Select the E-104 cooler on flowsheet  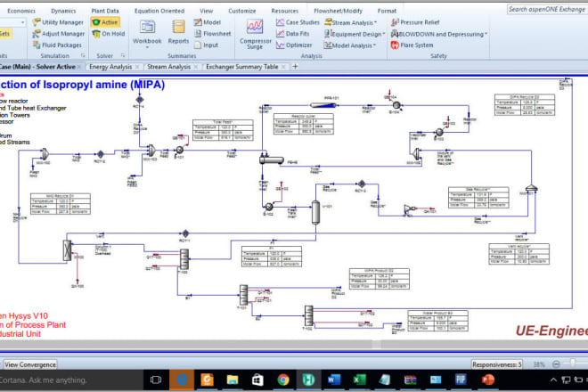click(396, 105)
